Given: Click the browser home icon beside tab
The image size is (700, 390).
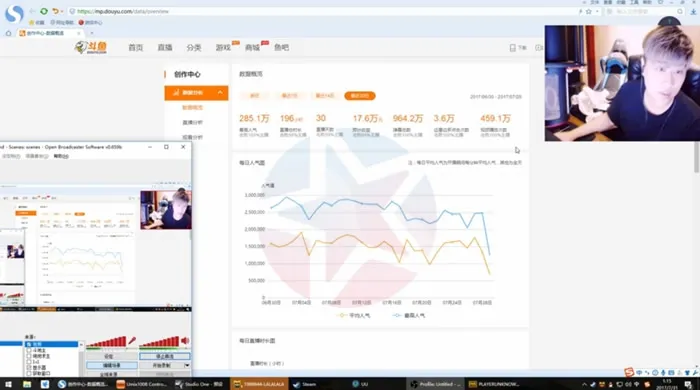Looking at the screenshot, I should tap(8, 33).
